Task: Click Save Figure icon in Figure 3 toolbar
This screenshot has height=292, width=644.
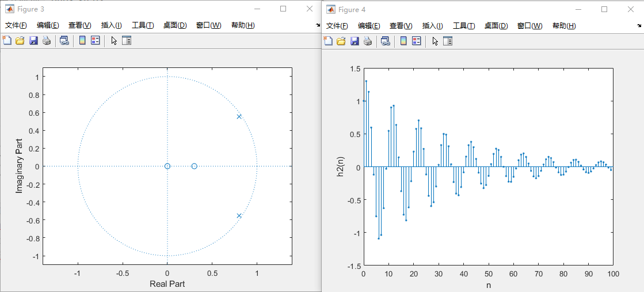Action: pos(33,40)
